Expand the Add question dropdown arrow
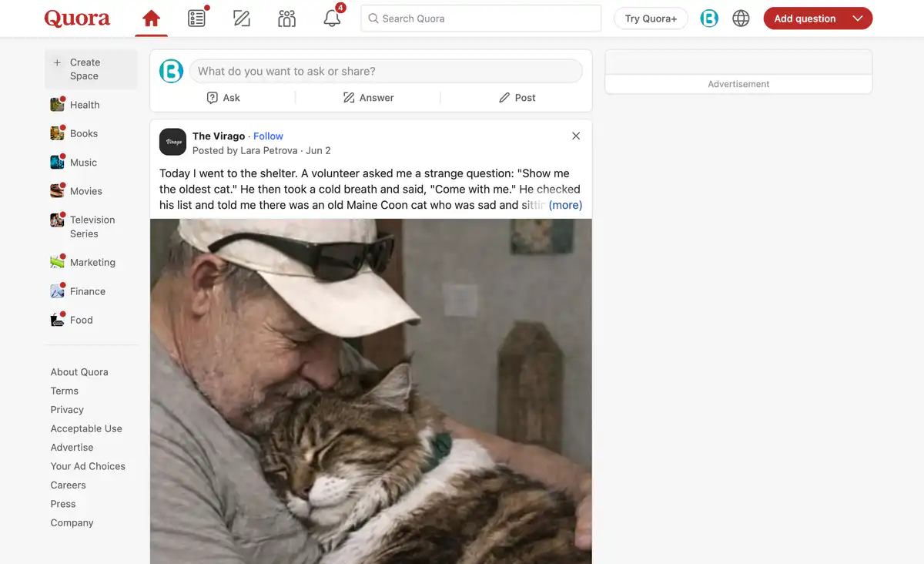The width and height of the screenshot is (924, 564). [x=858, y=18]
